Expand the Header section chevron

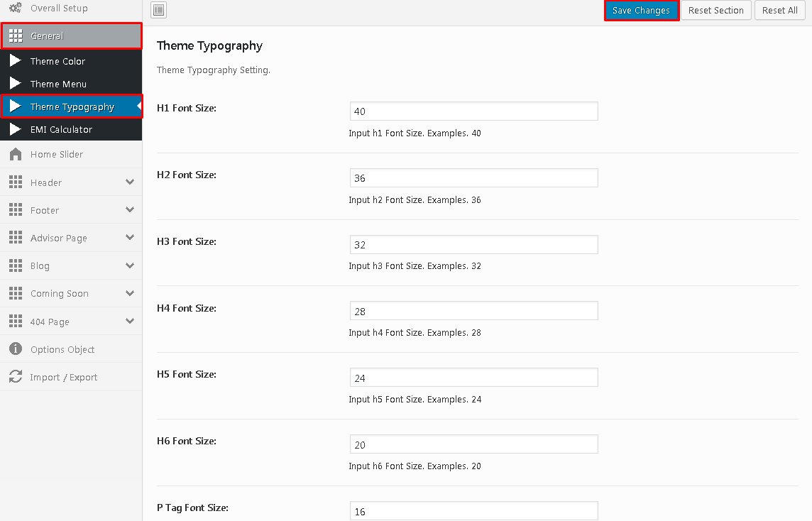130,182
